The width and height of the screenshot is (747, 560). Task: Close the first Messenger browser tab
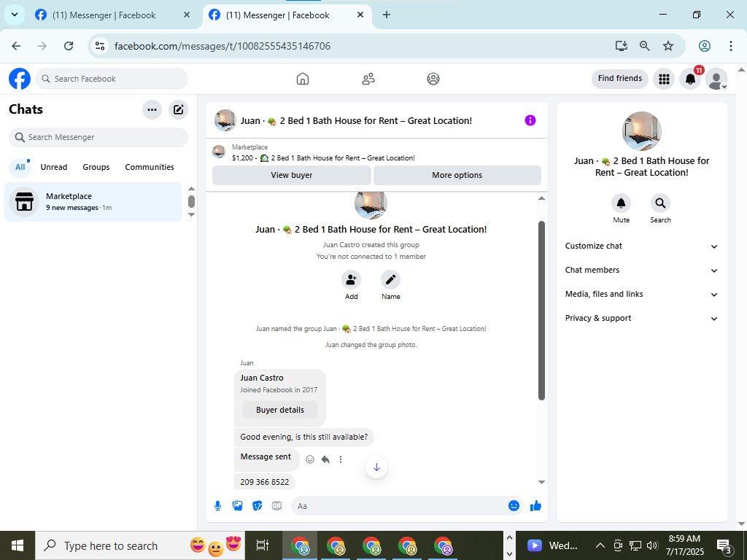click(x=187, y=15)
